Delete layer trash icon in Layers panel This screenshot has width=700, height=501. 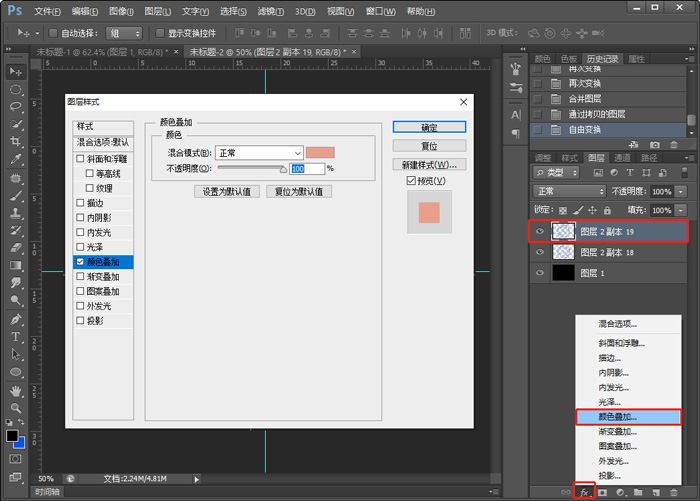pos(674,493)
